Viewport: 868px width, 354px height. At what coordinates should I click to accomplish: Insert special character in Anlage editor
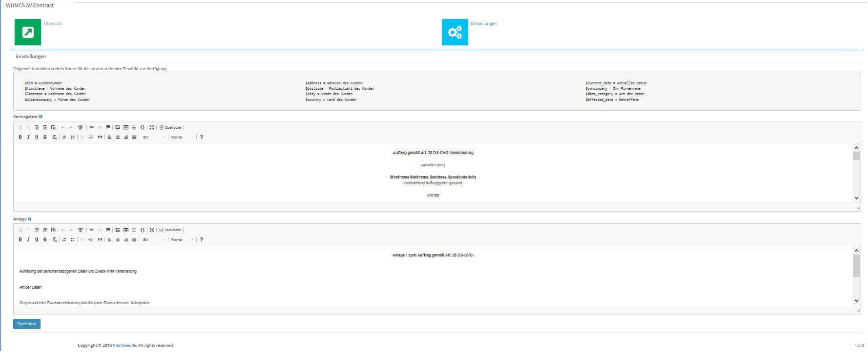pos(143,230)
